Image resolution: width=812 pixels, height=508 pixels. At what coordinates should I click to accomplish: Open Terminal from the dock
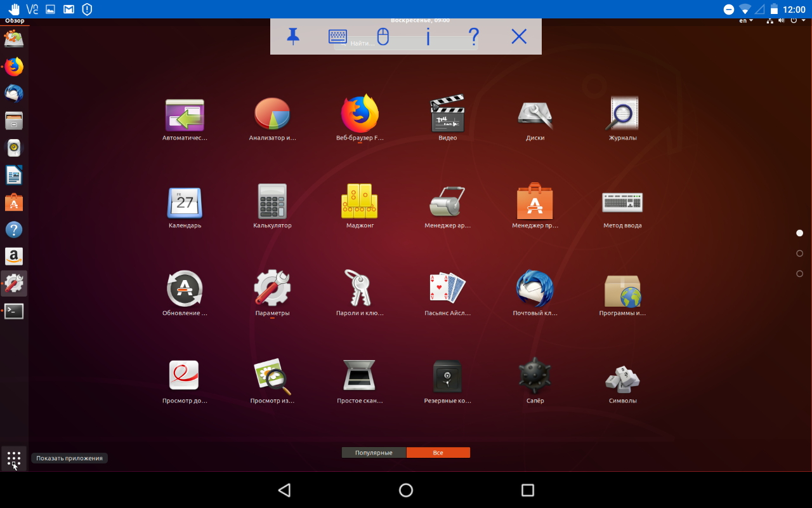point(14,311)
